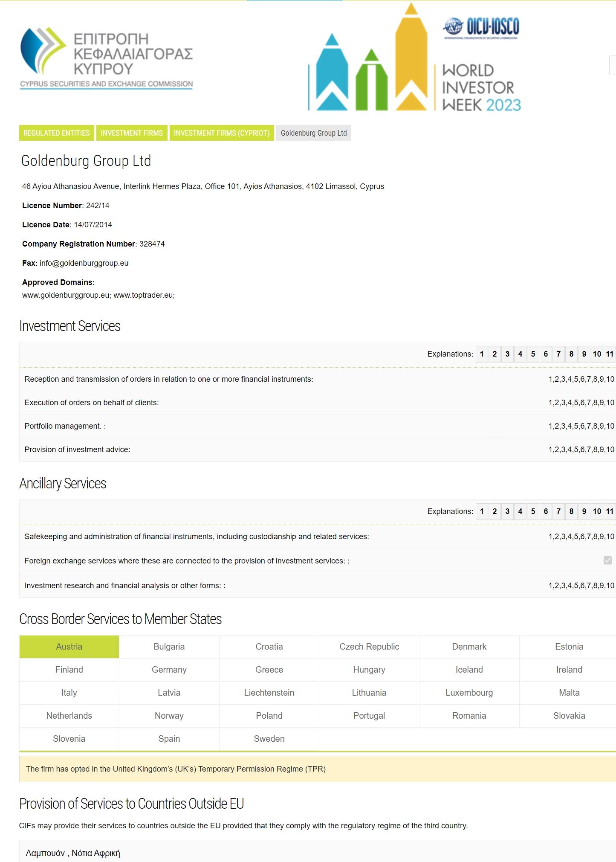Select Austria in Cross Border Services
Screen dimensions: 616x862
(x=69, y=647)
